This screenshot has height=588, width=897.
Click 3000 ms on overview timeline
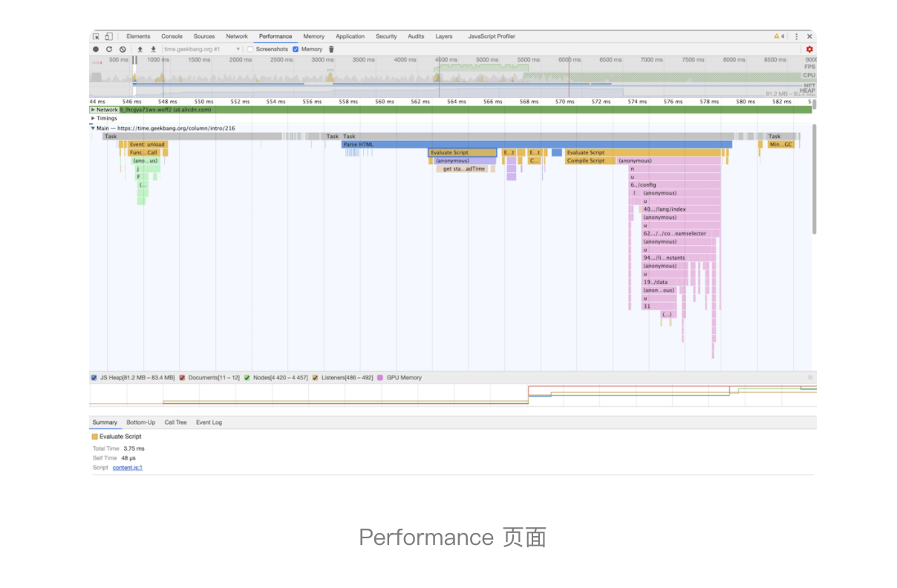(x=322, y=59)
